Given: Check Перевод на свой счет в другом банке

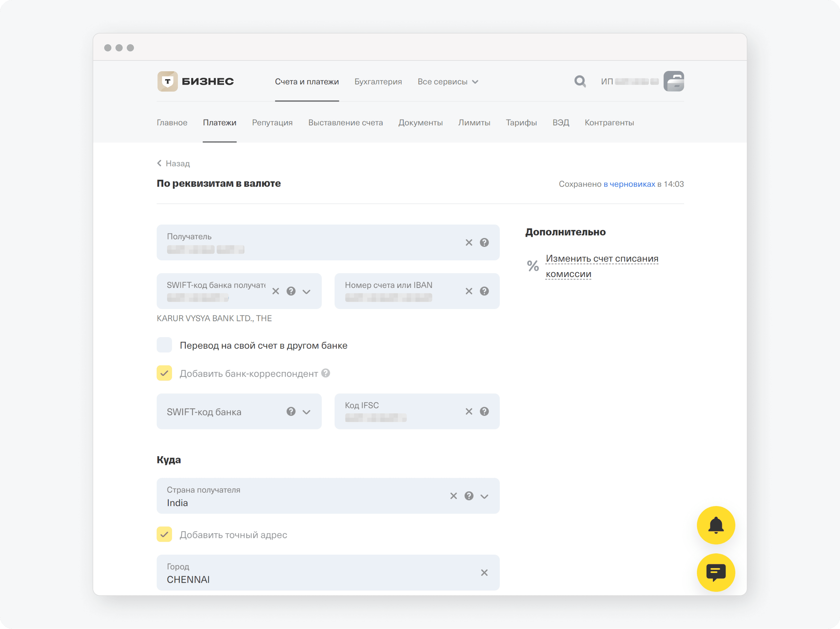Looking at the screenshot, I should 164,345.
